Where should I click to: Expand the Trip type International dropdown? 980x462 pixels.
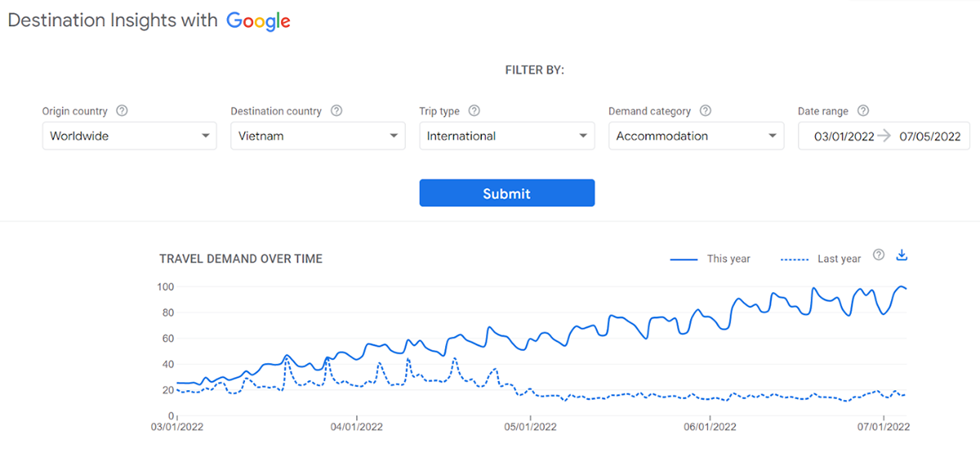point(507,136)
